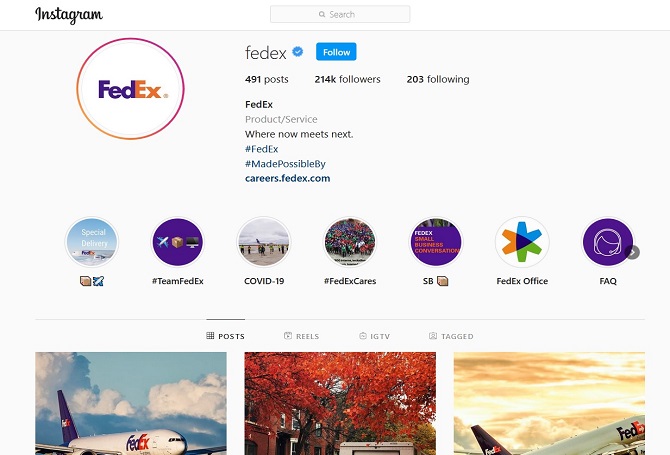Open the #TeamFedEx highlight circle

(178, 242)
